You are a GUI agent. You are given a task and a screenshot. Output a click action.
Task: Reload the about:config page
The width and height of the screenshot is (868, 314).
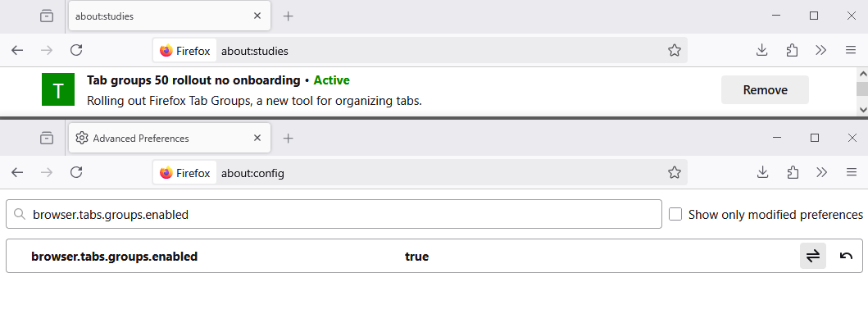tap(76, 172)
